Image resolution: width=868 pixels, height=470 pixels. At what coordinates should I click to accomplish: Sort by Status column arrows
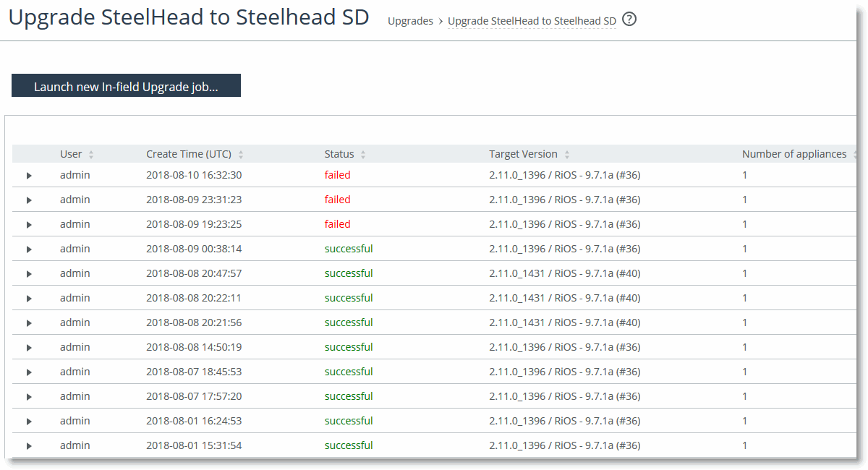(x=363, y=155)
